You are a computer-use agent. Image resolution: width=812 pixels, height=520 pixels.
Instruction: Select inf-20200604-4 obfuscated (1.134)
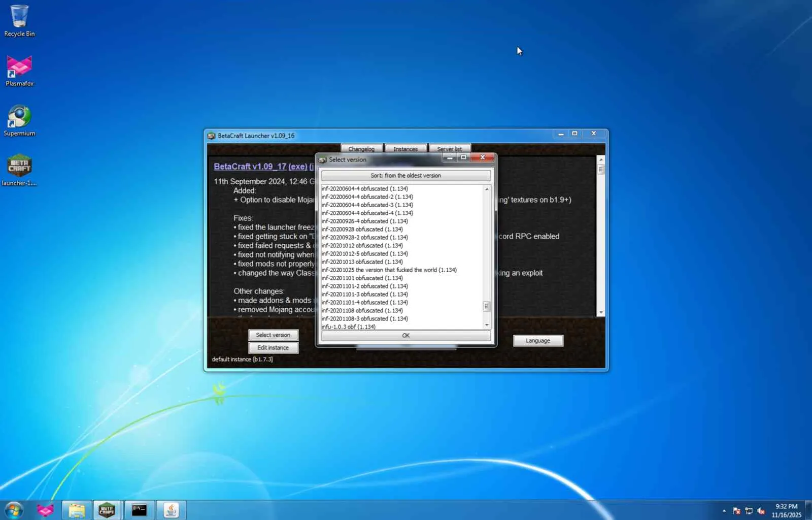(x=402, y=189)
